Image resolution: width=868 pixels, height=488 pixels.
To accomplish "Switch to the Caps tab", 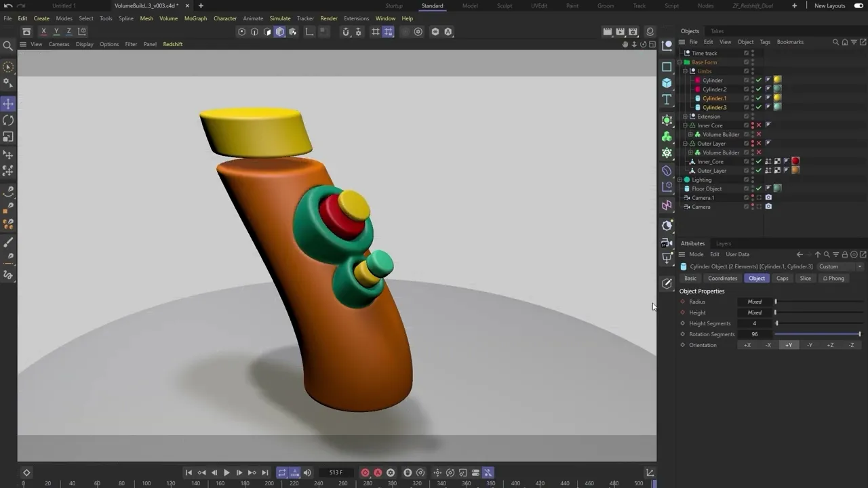I will click(x=783, y=279).
